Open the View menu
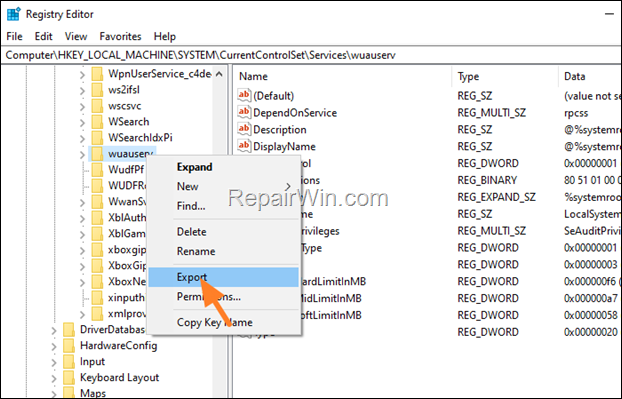This screenshot has width=622, height=399. coord(76,36)
